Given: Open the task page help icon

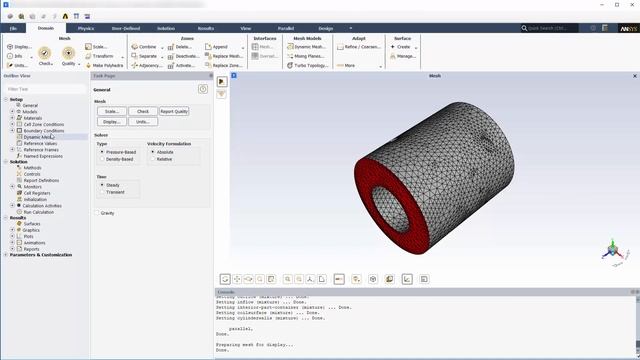Looking at the screenshot, I should (203, 89).
